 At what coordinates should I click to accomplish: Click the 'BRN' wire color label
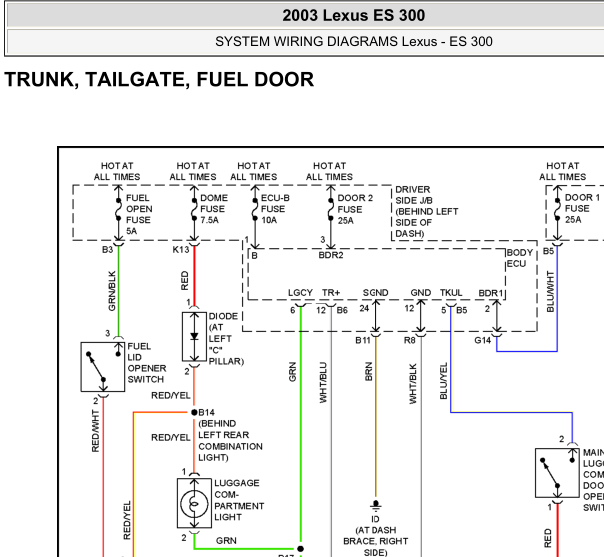click(368, 371)
